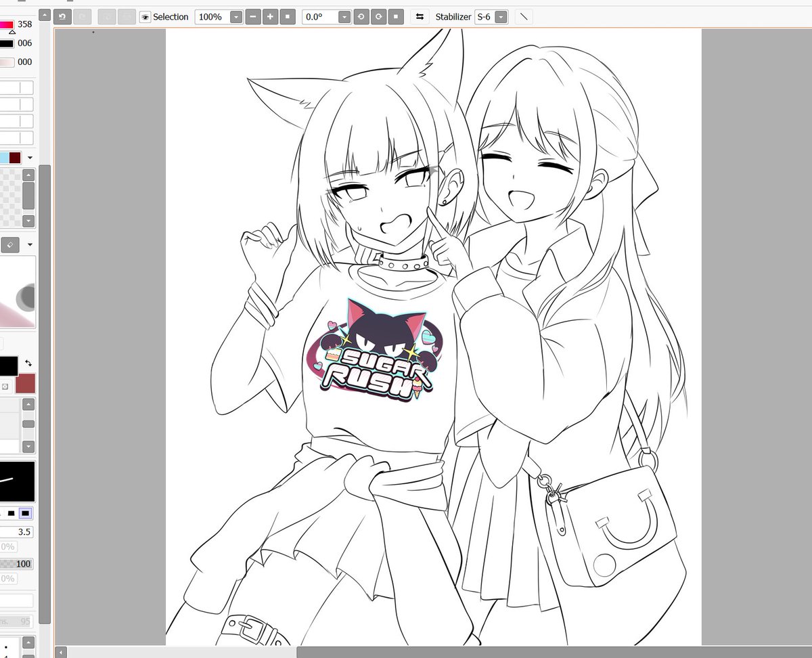This screenshot has width=812, height=658.
Task: Toggle the straight line drawing mode
Action: point(524,17)
